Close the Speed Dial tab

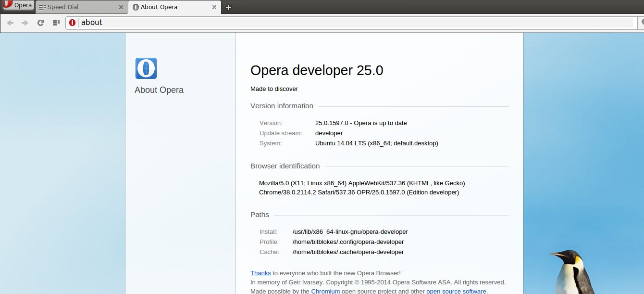121,7
